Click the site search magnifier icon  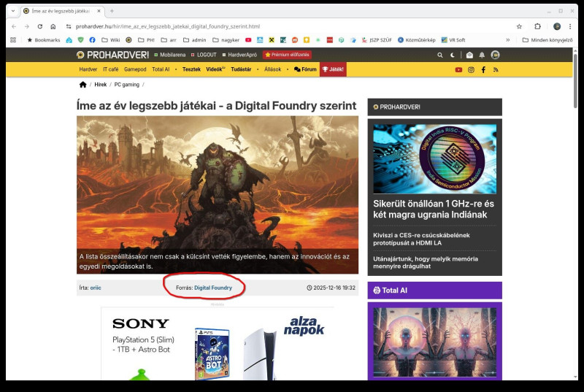440,55
